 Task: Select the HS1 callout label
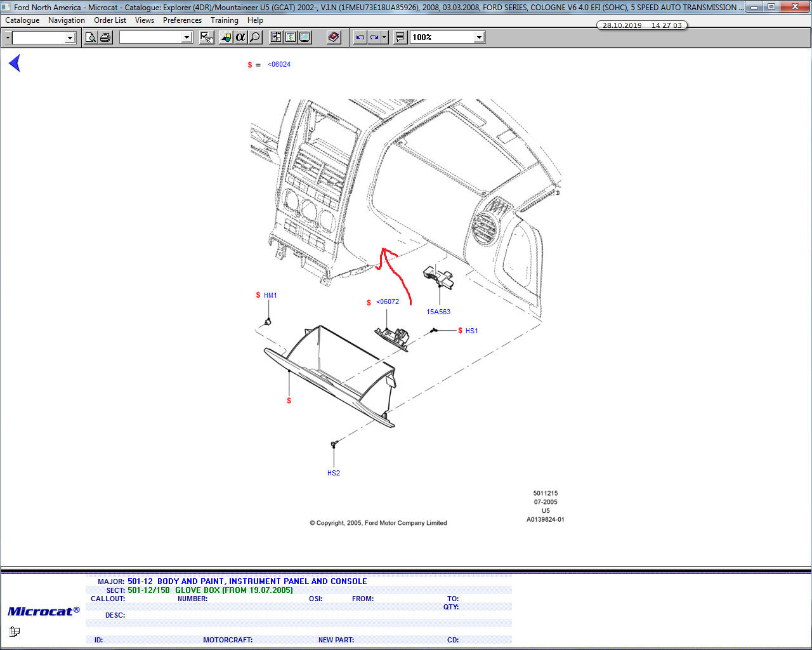471,331
